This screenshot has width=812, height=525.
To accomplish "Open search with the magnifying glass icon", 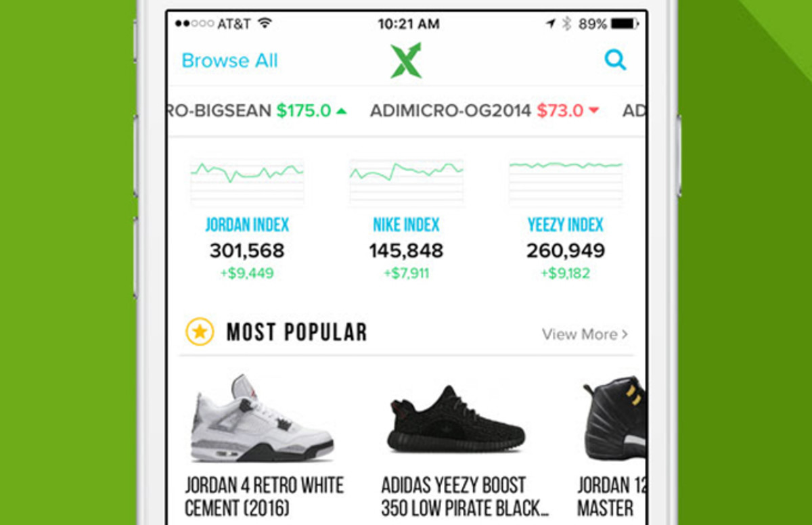I will [x=615, y=60].
